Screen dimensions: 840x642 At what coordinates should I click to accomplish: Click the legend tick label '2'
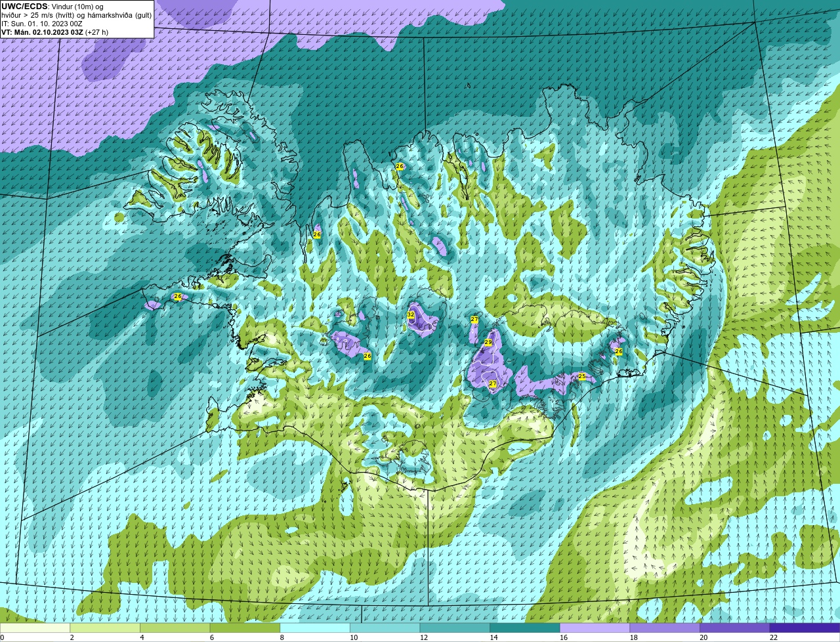(x=72, y=637)
